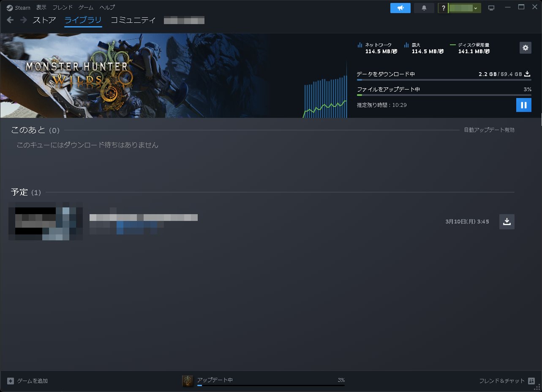The width and height of the screenshot is (542, 392).
Task: Open the ゲーム menu
Action: 85,7
